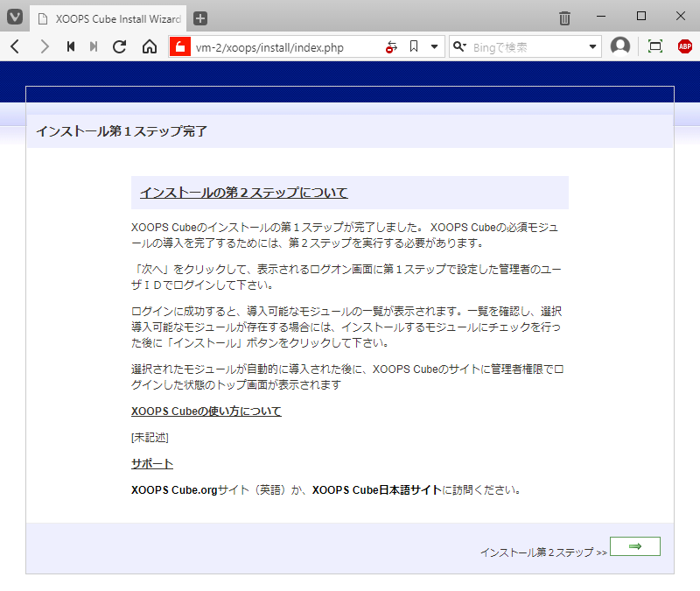This screenshot has width=700, height=591.
Task: Click the rewind history button
Action: [70, 46]
